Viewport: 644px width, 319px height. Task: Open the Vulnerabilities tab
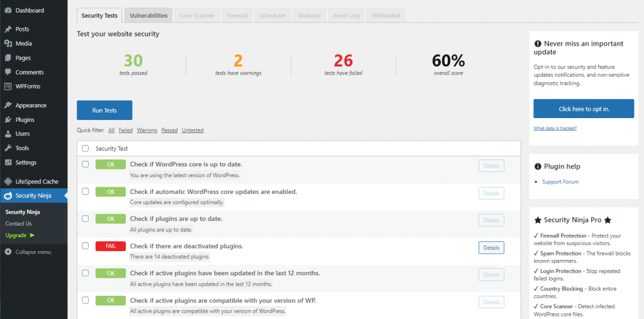148,16
